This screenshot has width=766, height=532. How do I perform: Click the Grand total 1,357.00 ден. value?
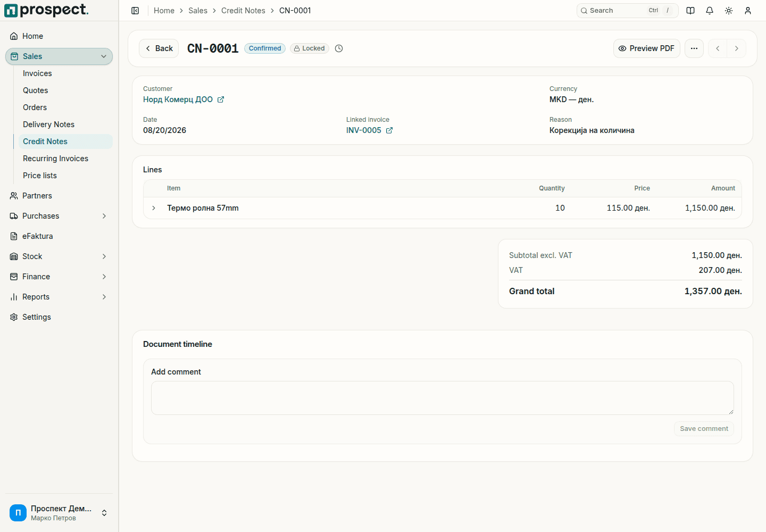pyautogui.click(x=713, y=291)
